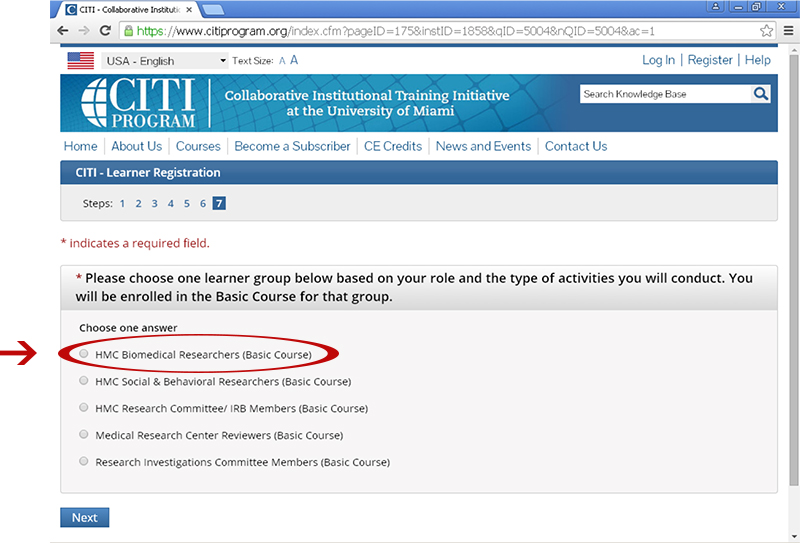Open a new tab button
Image resolution: width=800 pixels, height=544 pixels.
click(213, 9)
